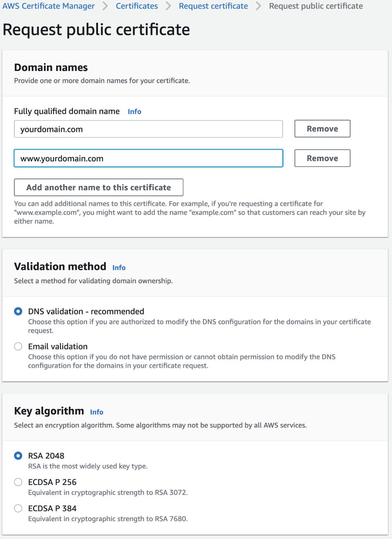Open the Key algorithm Info link

tap(97, 412)
